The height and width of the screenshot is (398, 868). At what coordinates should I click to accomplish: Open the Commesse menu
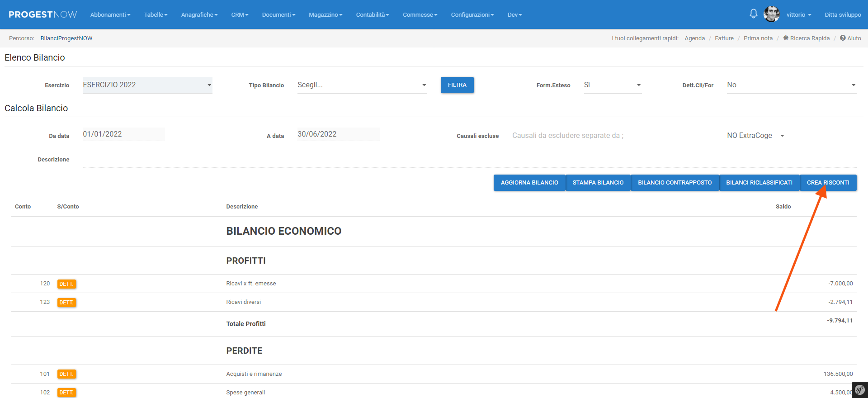tap(420, 15)
